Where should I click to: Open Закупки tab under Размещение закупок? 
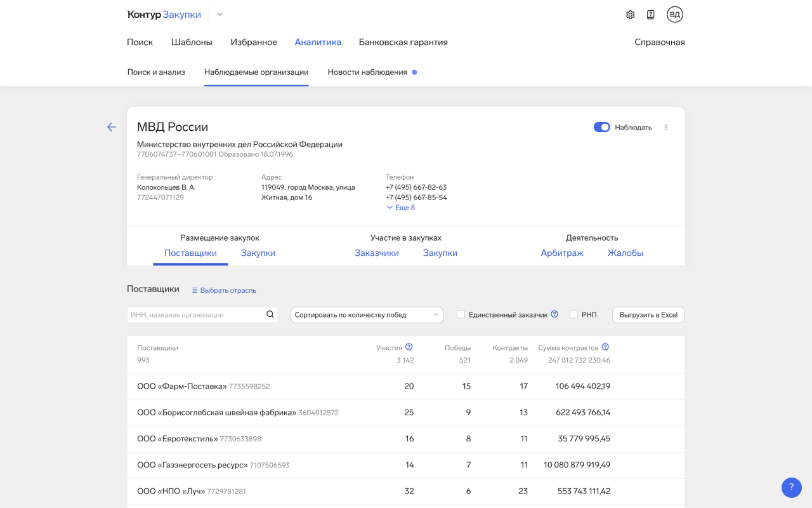[x=258, y=253]
